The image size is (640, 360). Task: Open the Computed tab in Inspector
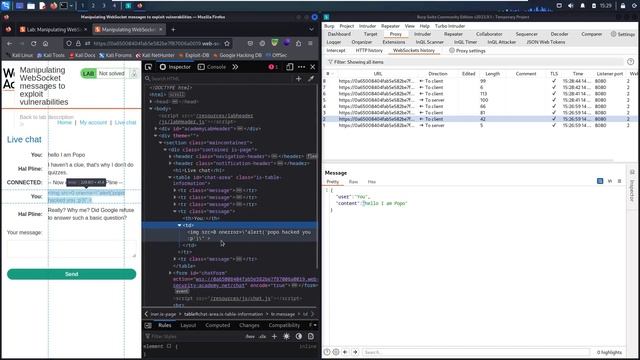tap(218, 325)
